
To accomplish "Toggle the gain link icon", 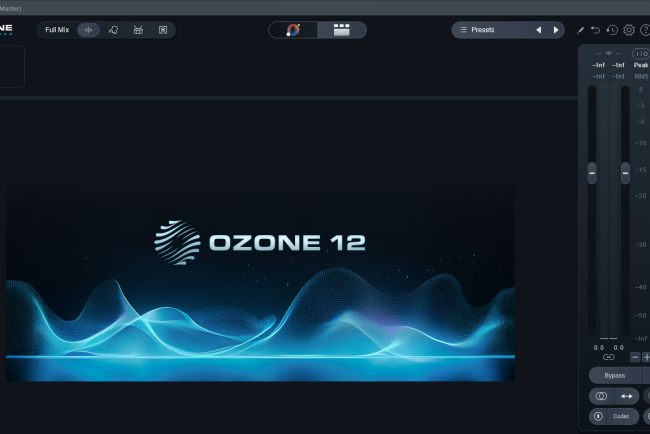I will pos(608,357).
